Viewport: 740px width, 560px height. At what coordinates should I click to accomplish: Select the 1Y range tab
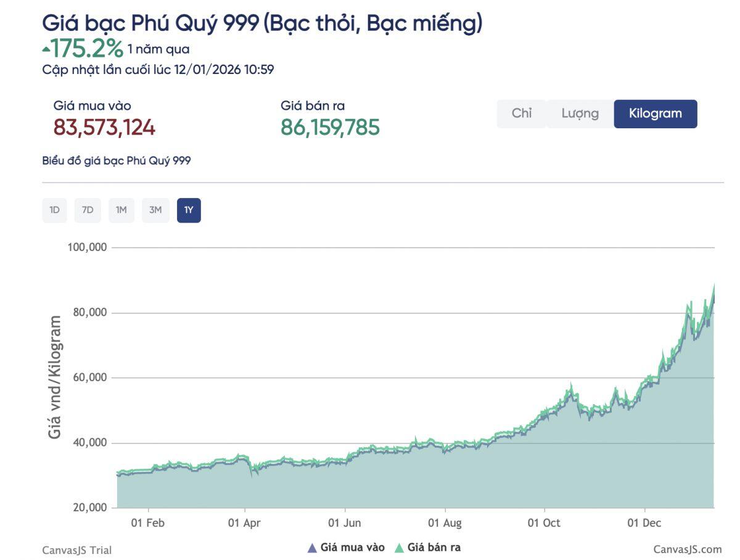(189, 210)
